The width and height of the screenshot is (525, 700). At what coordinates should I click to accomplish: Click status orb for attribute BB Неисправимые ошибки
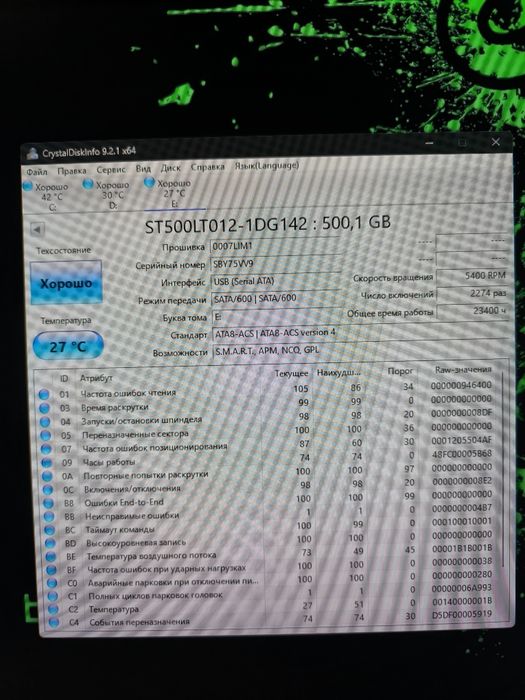(x=49, y=517)
